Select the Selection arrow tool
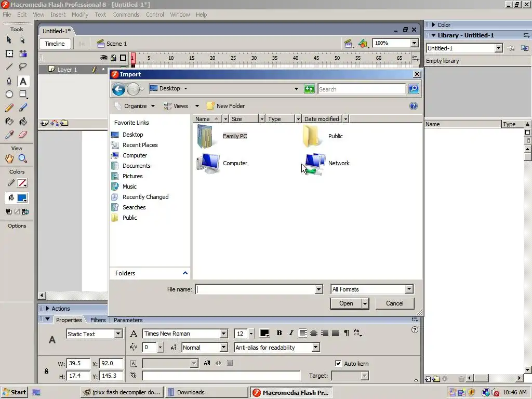This screenshot has height=399, width=532. pyautogui.click(x=9, y=40)
